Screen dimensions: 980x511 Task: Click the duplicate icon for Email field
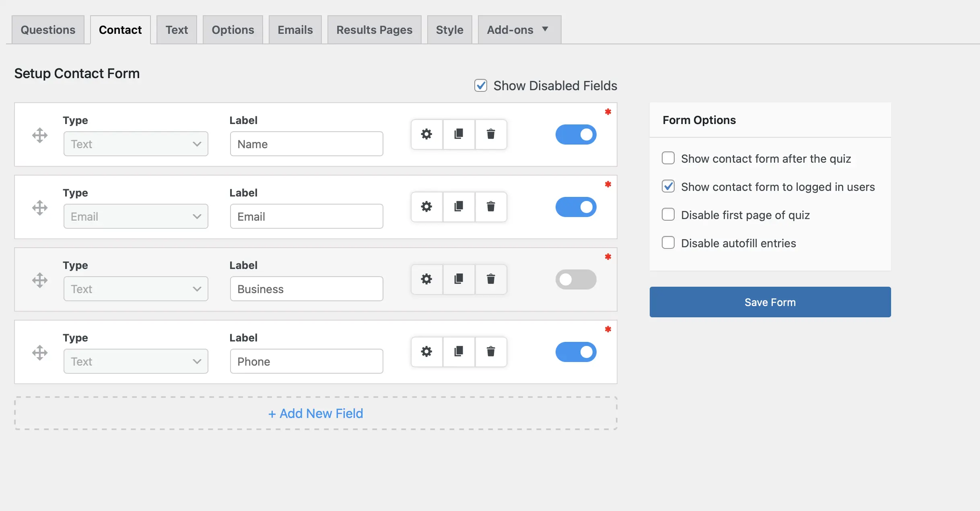pyautogui.click(x=458, y=207)
